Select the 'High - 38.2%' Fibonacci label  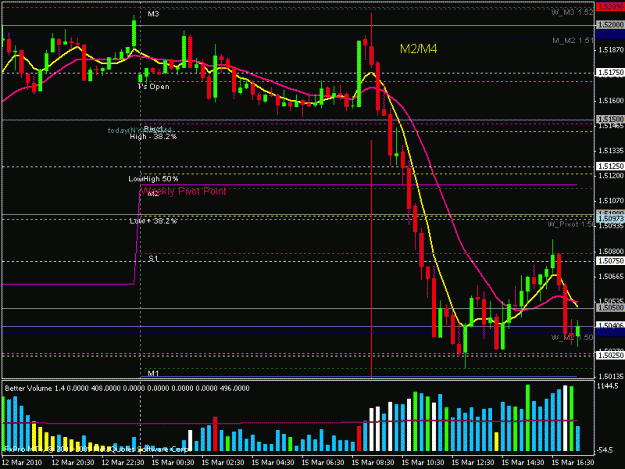point(153,137)
